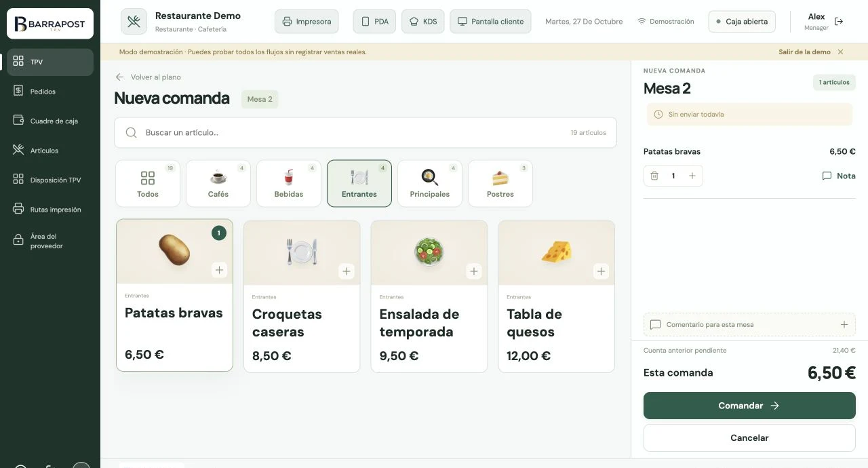Add Ensalada de temporada with plus icon

coord(474,271)
